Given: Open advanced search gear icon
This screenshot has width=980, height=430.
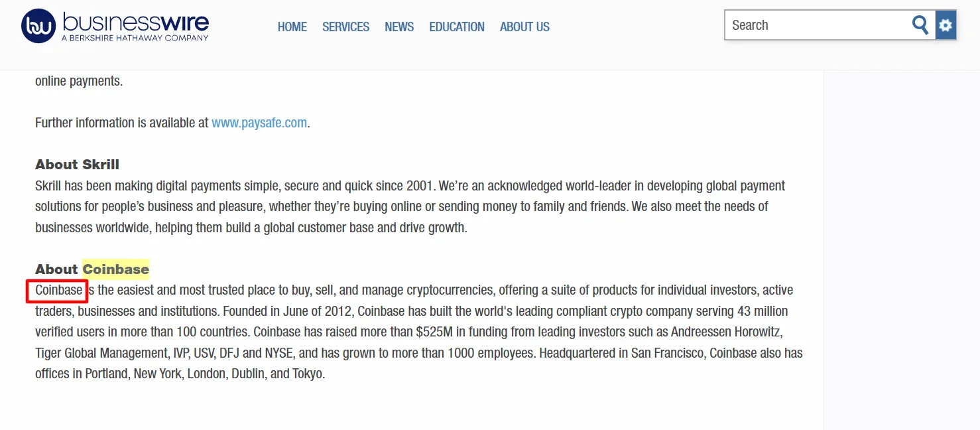Looking at the screenshot, I should pyautogui.click(x=946, y=25).
